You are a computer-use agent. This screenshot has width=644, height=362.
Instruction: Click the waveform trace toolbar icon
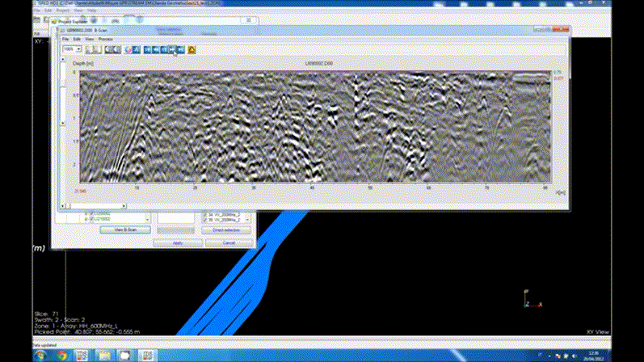tap(137, 50)
